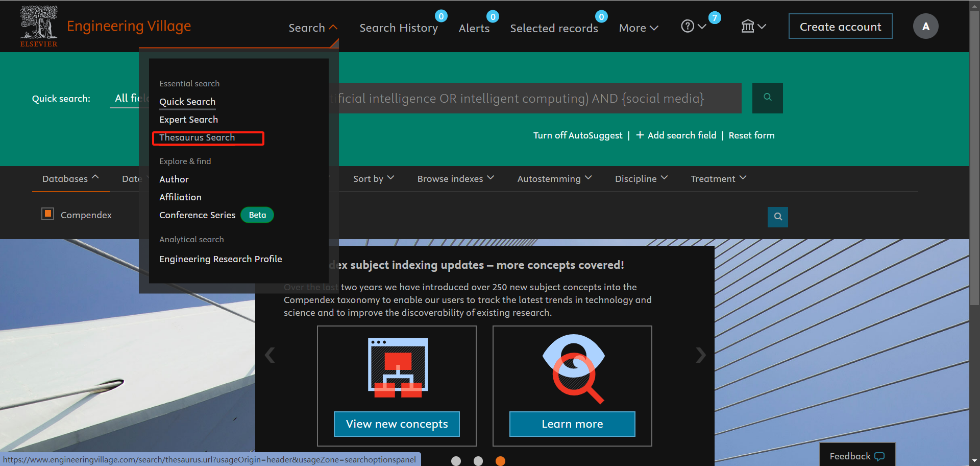Click the Feedback speech bubble icon
Screen dimensions: 980x466
coord(879,456)
